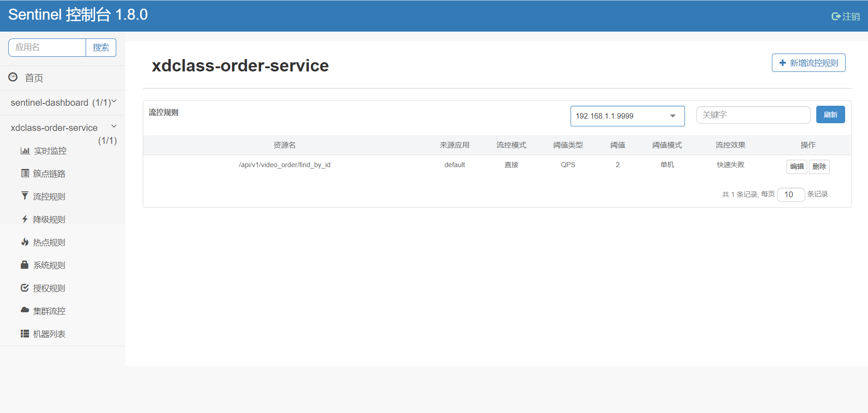Image resolution: width=868 pixels, height=413 pixels.
Task: Collapse the xdclass-order-service sidebar group
Action: coord(114,126)
